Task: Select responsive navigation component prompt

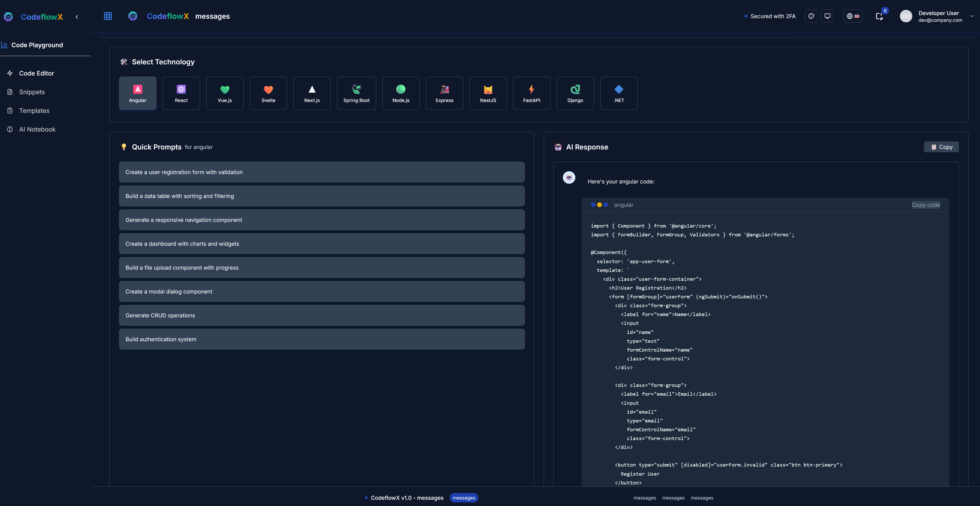Action: tap(321, 220)
